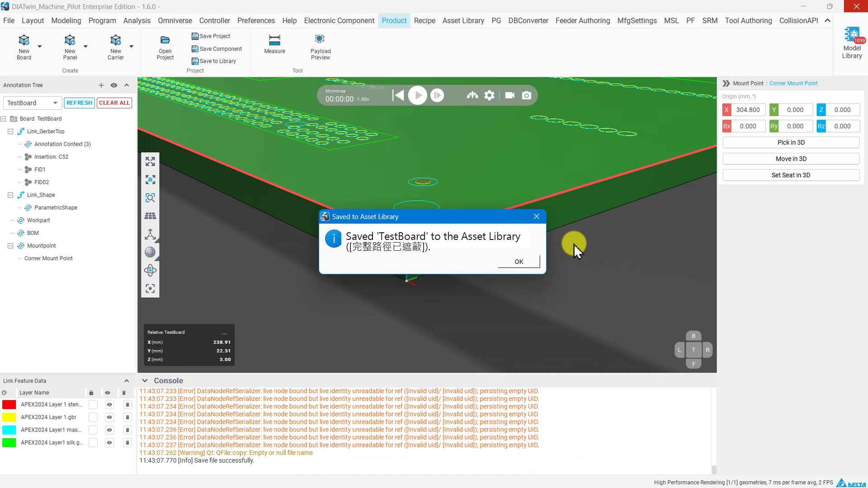Click the zoom region magnifier icon
The image size is (868, 488).
tap(150, 197)
